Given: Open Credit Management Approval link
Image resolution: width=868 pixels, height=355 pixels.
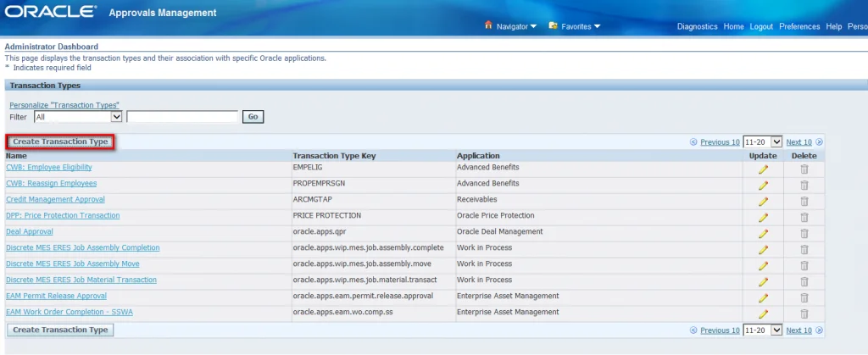Looking at the screenshot, I should click(x=55, y=199).
